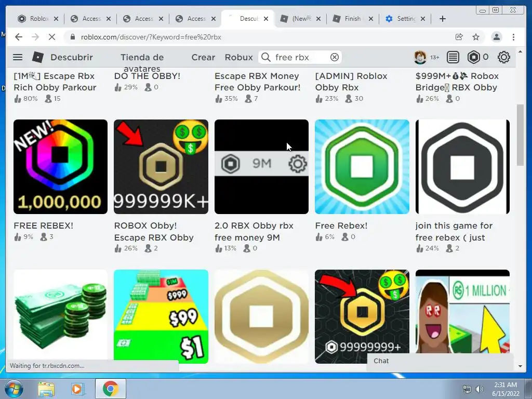Stop loading the page
532x399 pixels.
52,37
